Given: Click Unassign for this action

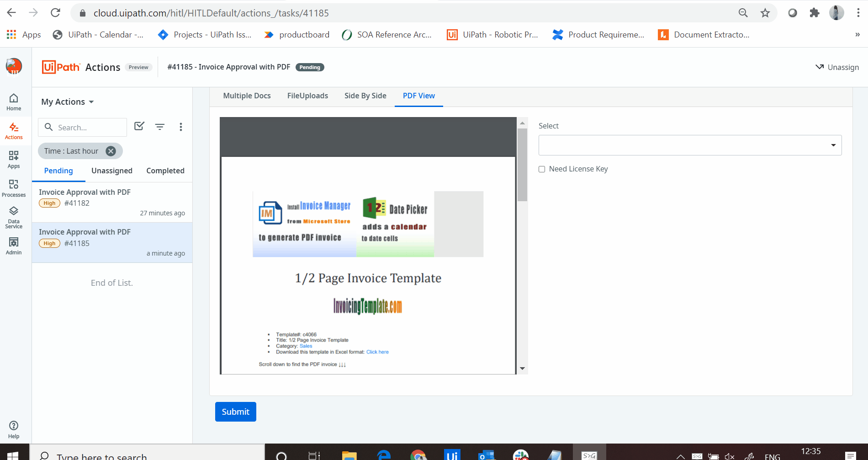Looking at the screenshot, I should (837, 67).
